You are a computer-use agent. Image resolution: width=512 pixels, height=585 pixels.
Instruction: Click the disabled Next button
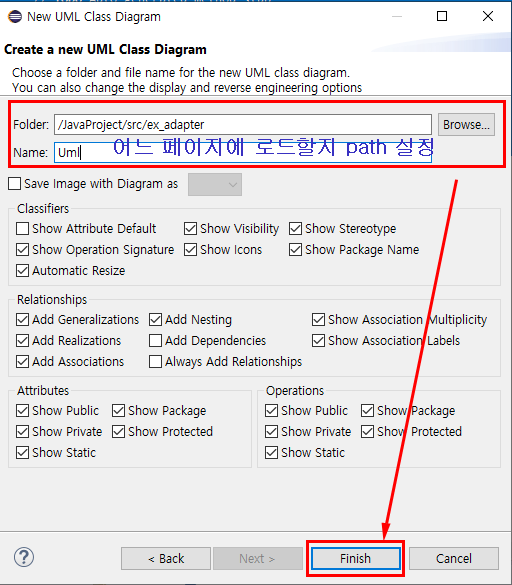257,559
